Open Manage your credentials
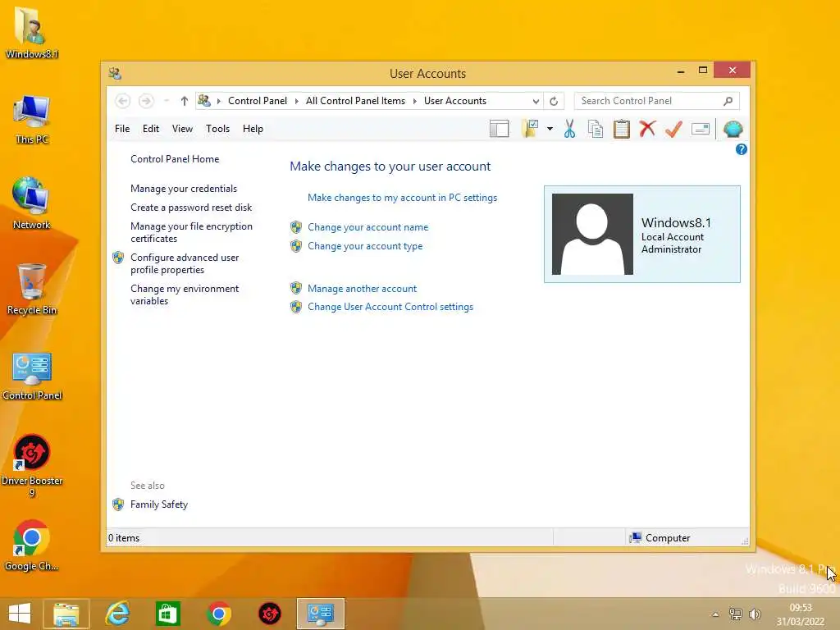Screen dimensions: 840x630 click(184, 189)
